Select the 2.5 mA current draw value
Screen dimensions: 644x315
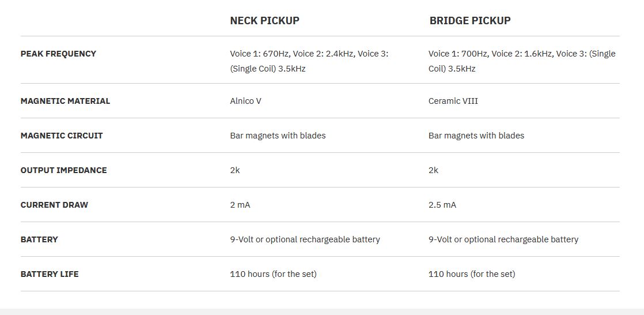pyautogui.click(x=442, y=204)
